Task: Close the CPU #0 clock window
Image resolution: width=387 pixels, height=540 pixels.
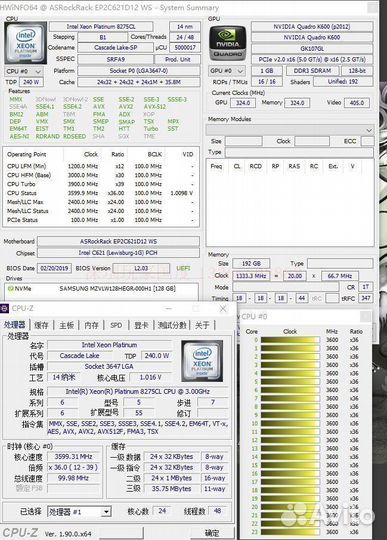Action: coord(366,316)
